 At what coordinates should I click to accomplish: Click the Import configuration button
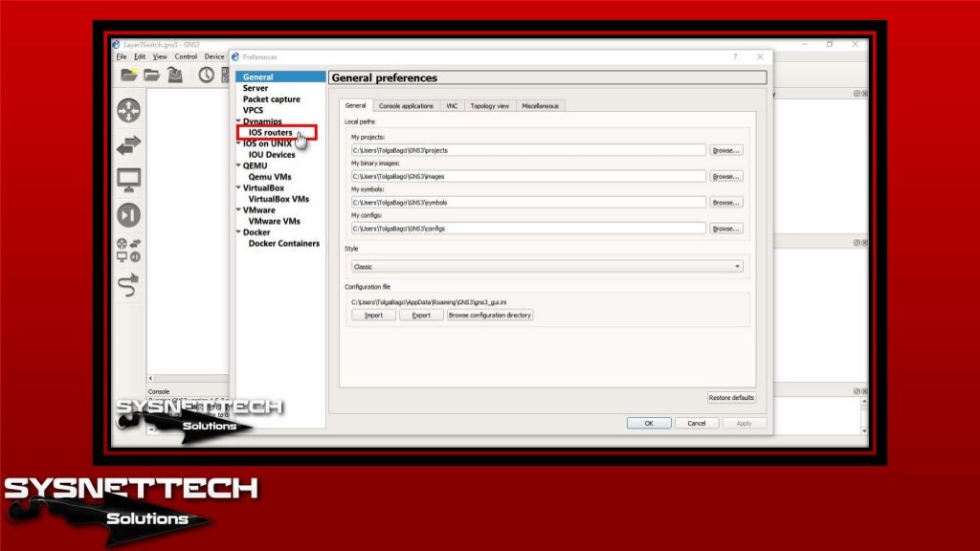coord(373,316)
